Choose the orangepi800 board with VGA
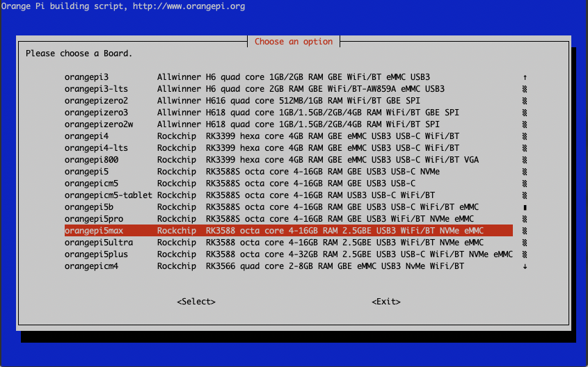This screenshot has width=588, height=367. [x=288, y=160]
